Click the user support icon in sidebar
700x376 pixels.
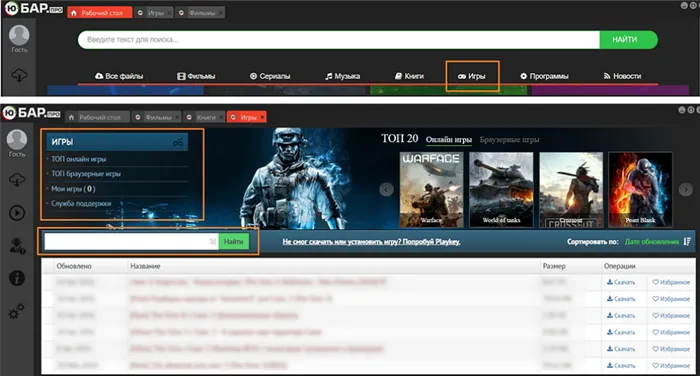click(x=17, y=246)
